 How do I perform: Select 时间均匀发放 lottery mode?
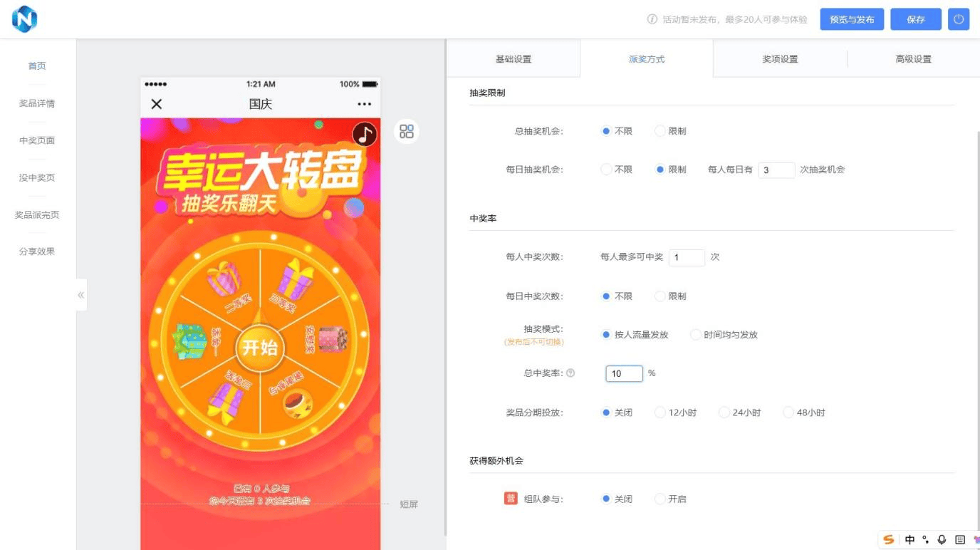click(695, 334)
